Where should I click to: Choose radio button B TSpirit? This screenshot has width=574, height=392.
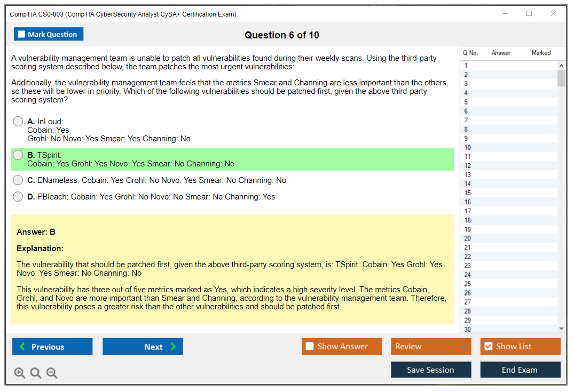pos(18,155)
